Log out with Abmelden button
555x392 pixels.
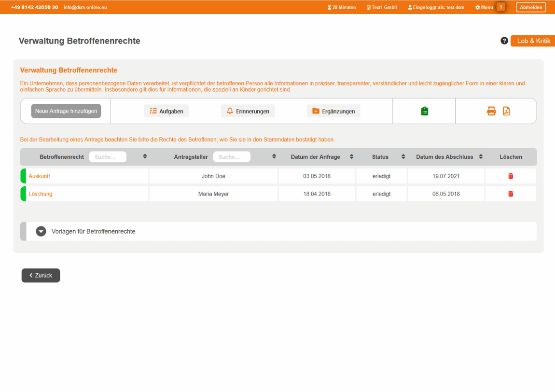(x=531, y=7)
